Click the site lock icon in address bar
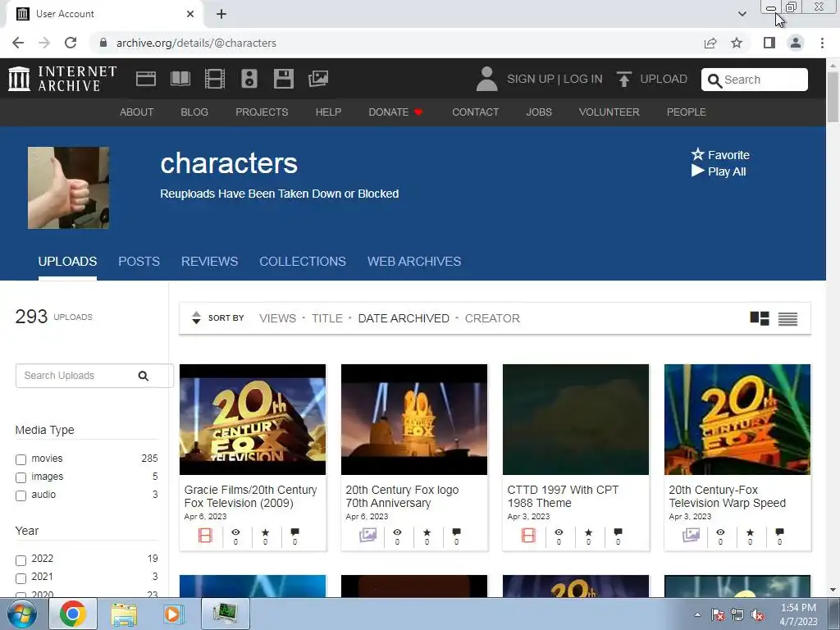The image size is (840, 630). pos(103,43)
